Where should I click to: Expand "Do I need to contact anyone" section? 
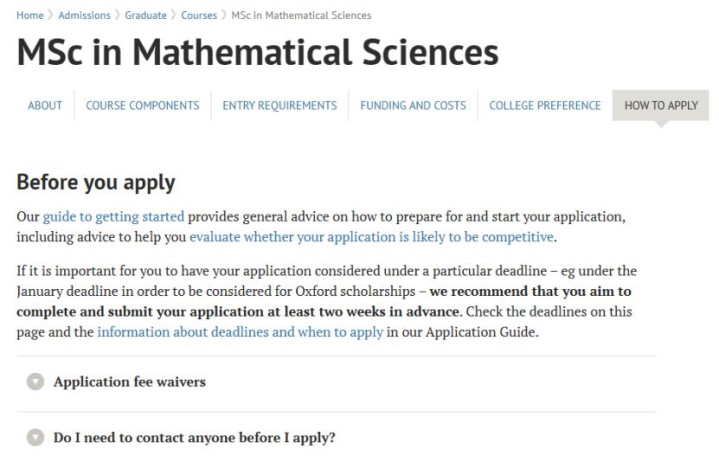pos(194,437)
